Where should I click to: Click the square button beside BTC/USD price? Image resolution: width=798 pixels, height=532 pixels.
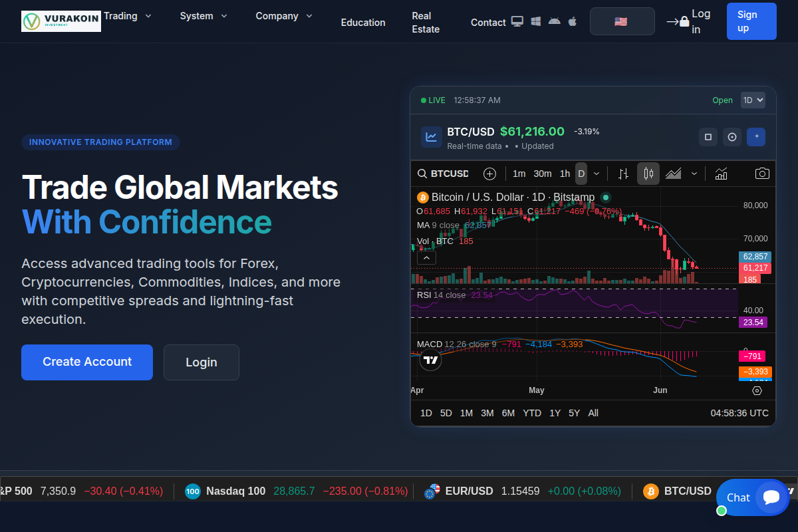click(708, 137)
